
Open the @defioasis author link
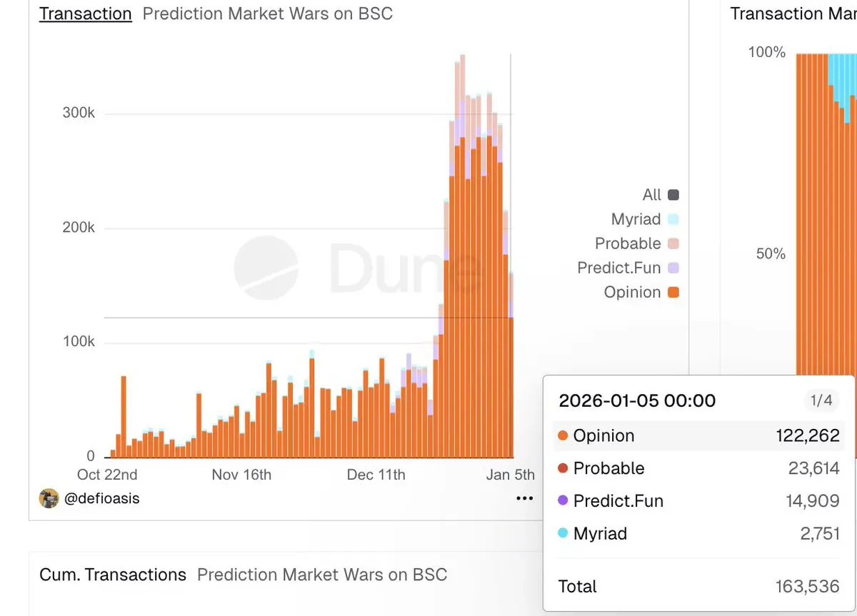click(101, 499)
